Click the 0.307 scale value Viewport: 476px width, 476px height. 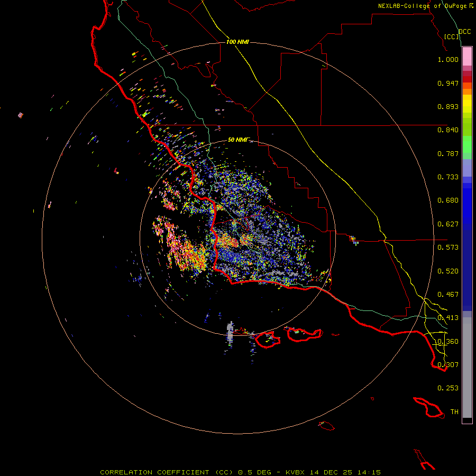coord(448,365)
